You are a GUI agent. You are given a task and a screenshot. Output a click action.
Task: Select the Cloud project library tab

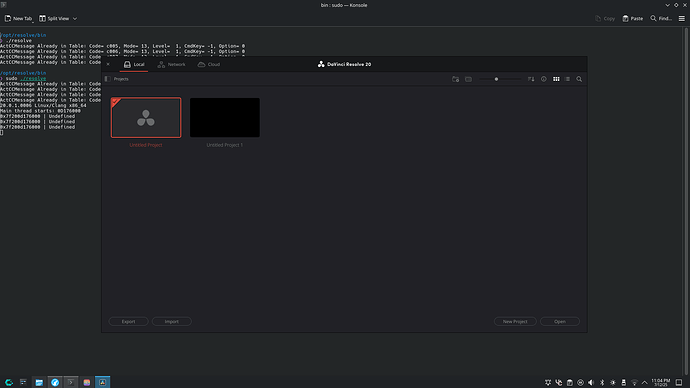point(209,64)
